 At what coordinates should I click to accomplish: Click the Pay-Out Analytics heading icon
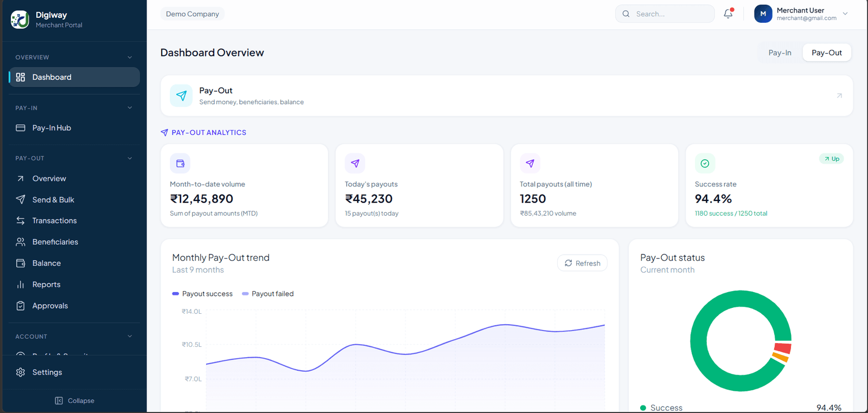tap(164, 132)
